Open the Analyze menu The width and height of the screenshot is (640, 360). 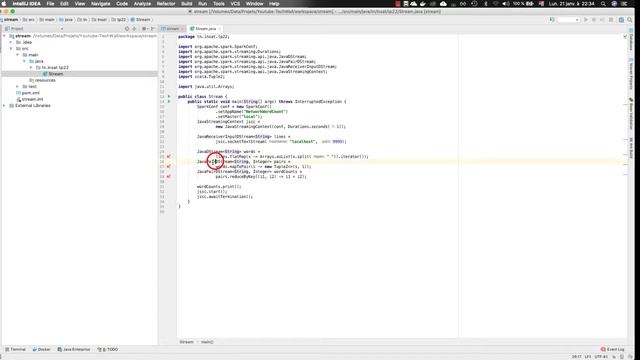click(x=142, y=4)
